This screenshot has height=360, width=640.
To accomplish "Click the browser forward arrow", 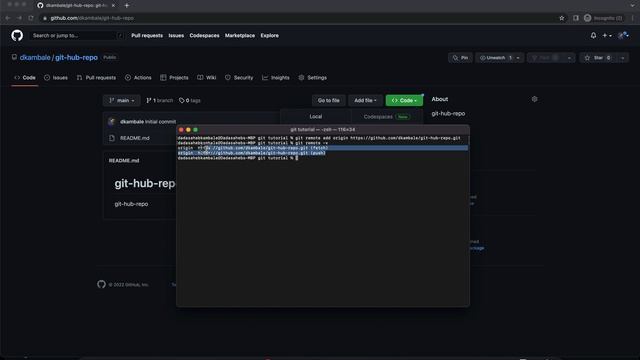I will click(x=19, y=18).
